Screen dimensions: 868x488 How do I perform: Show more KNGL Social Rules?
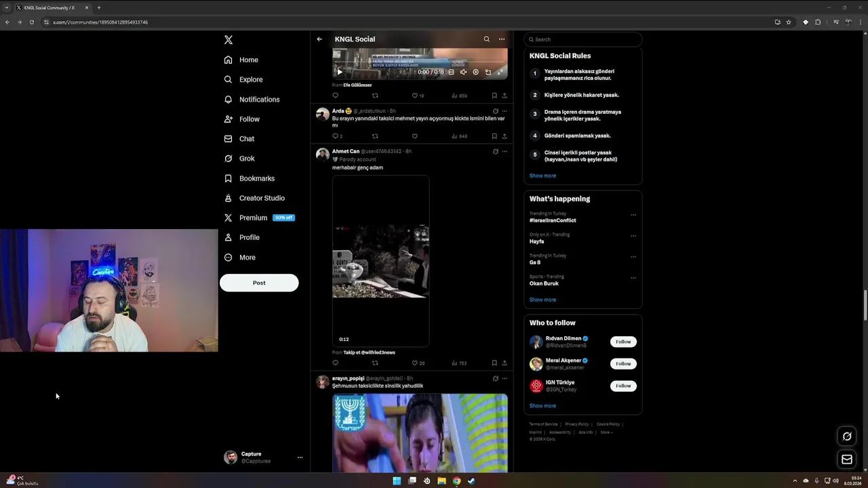(x=542, y=176)
